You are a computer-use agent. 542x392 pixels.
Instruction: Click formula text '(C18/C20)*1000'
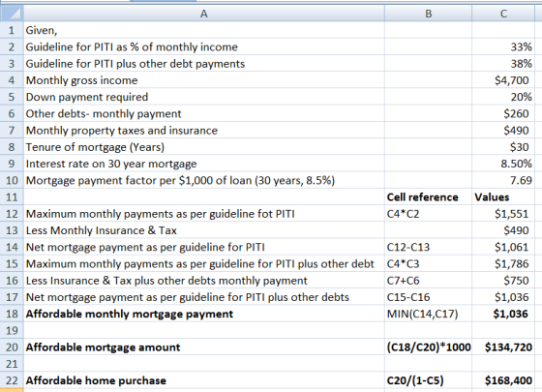tap(429, 347)
